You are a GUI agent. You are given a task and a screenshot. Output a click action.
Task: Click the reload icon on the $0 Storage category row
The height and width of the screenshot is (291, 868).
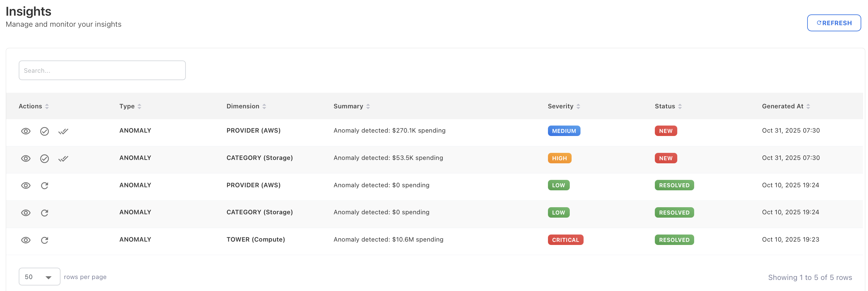coord(45,212)
